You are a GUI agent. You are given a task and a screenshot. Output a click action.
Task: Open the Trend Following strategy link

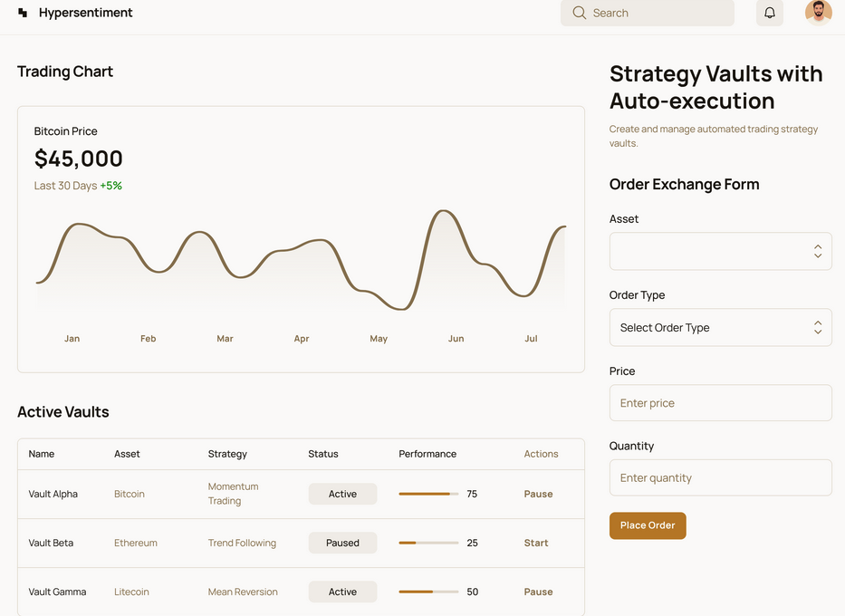point(242,543)
